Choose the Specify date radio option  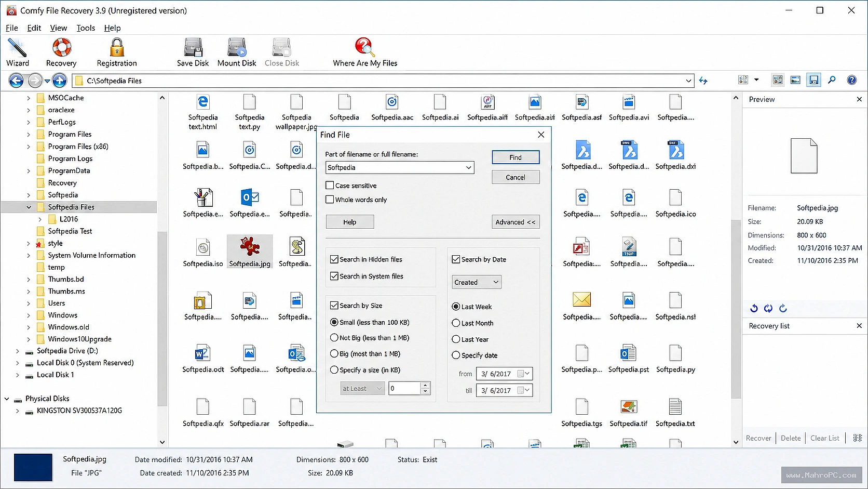click(x=456, y=355)
